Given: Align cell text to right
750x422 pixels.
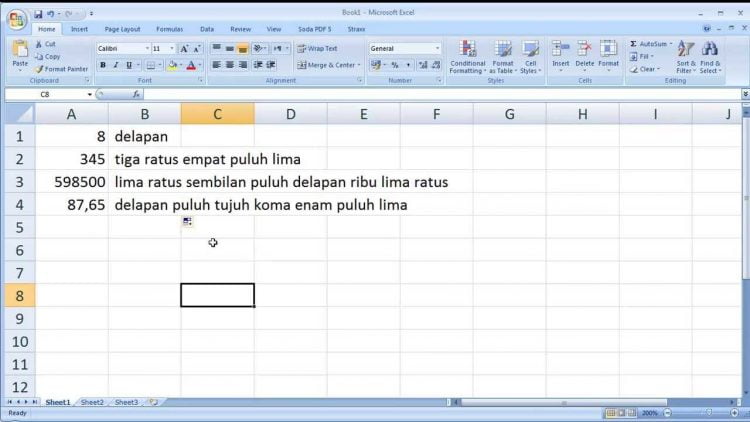Looking at the screenshot, I should coord(243,65).
